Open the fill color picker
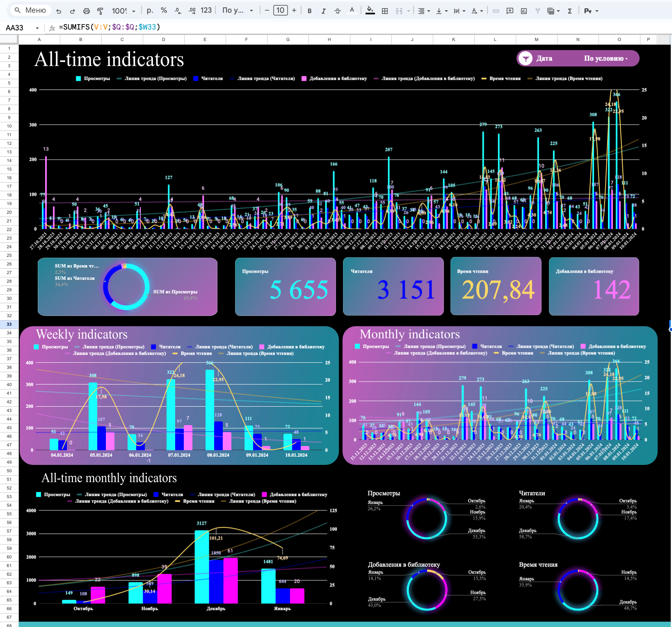Viewport: 672px width, 627px height. (x=370, y=11)
